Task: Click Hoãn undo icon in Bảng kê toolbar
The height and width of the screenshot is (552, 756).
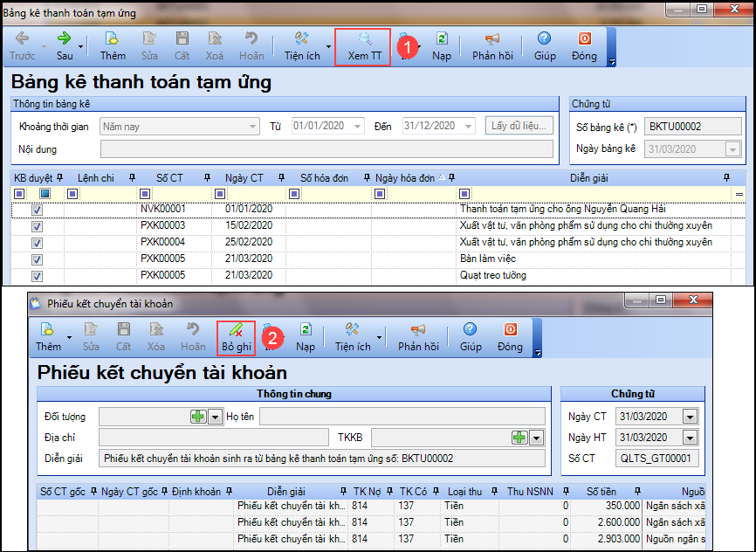Action: coord(251,38)
